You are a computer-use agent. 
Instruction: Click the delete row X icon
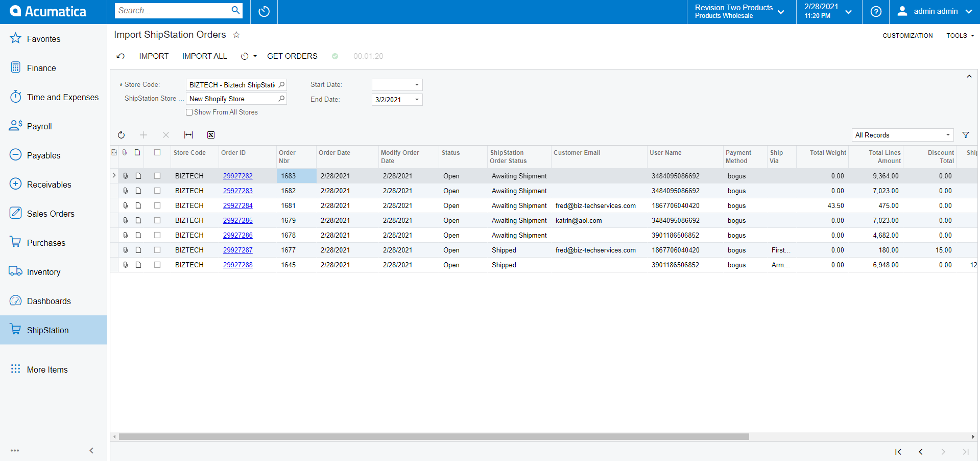tap(166, 135)
